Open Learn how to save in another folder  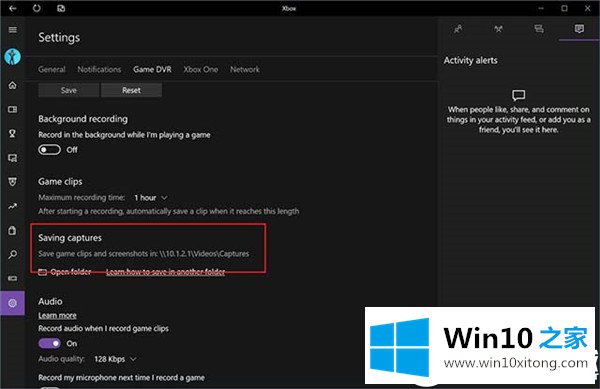point(165,272)
